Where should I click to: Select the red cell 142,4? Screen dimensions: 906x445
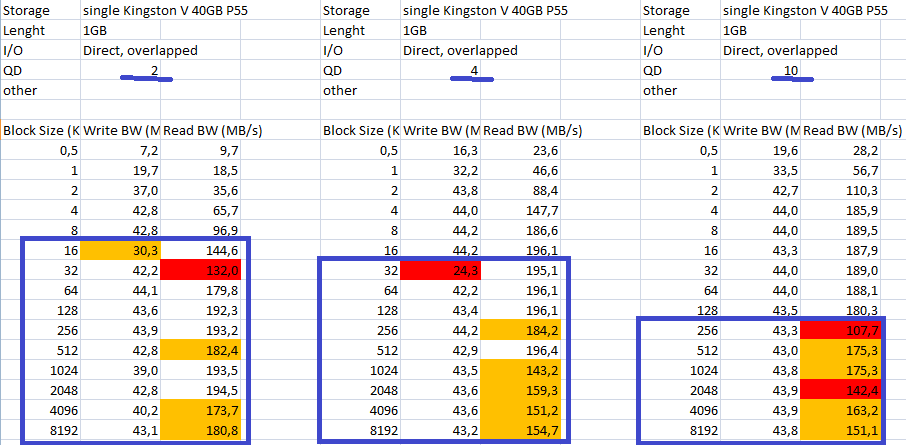click(x=841, y=391)
